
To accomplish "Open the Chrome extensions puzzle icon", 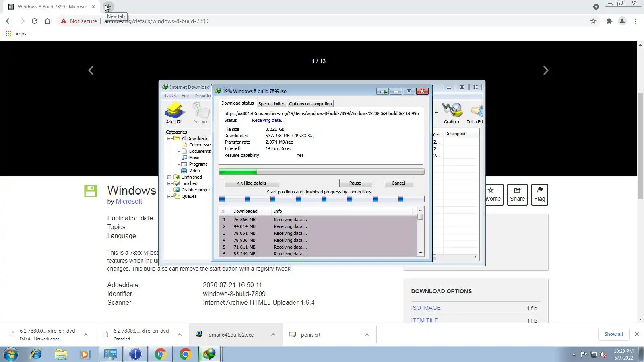I will [609, 21].
